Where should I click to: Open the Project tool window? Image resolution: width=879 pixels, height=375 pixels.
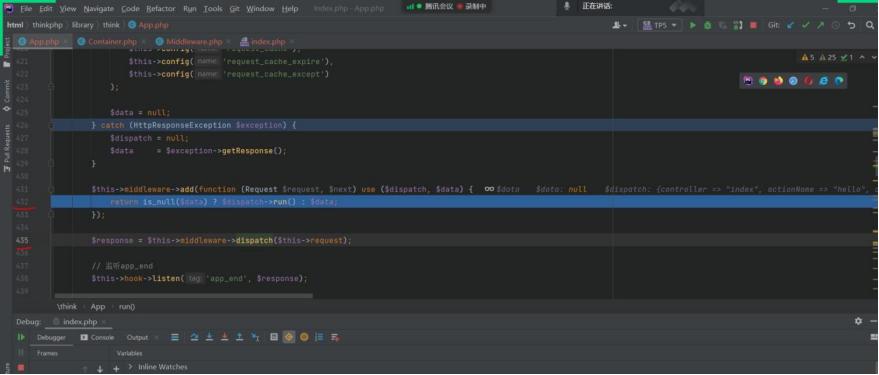coord(7,54)
